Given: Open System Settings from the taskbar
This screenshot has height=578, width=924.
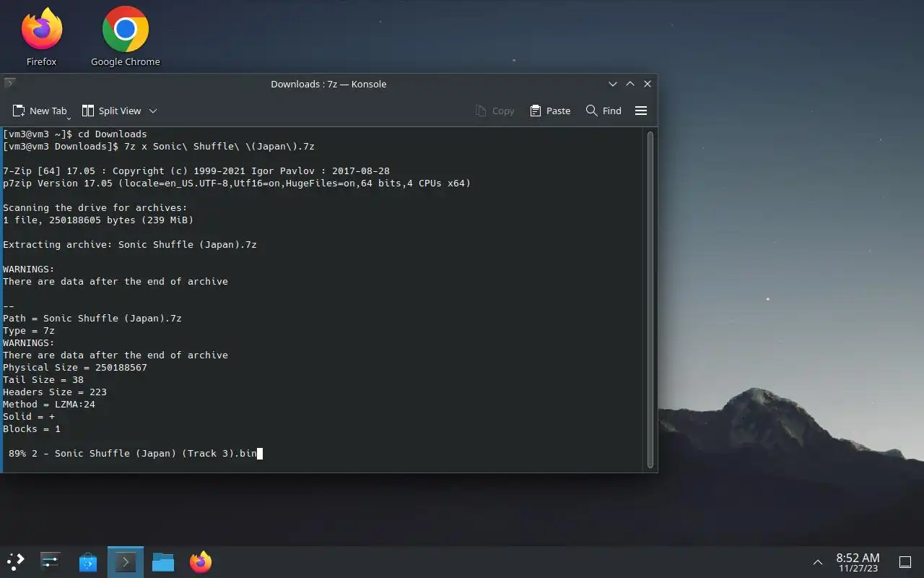Looking at the screenshot, I should [x=51, y=562].
